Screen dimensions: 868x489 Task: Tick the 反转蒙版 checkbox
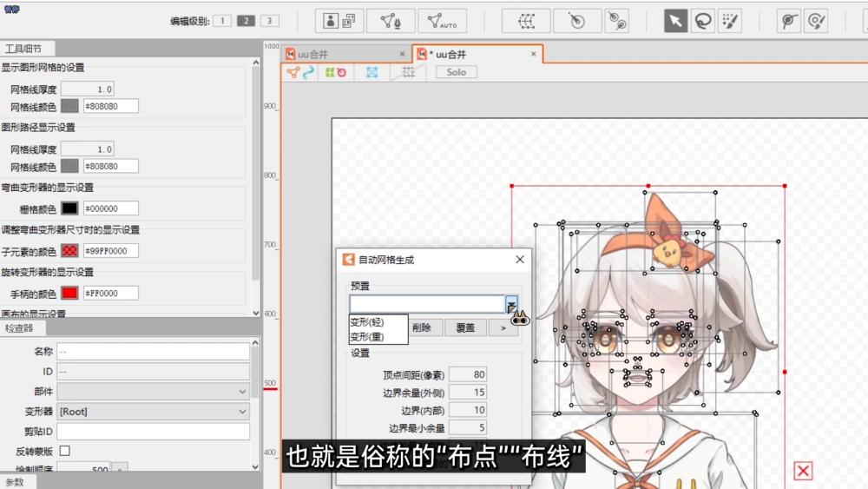tap(65, 451)
